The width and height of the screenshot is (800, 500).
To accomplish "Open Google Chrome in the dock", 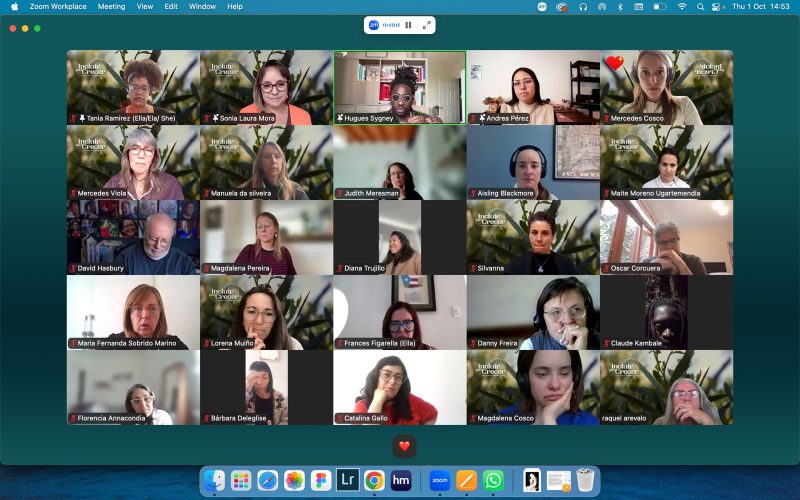I will (374, 480).
